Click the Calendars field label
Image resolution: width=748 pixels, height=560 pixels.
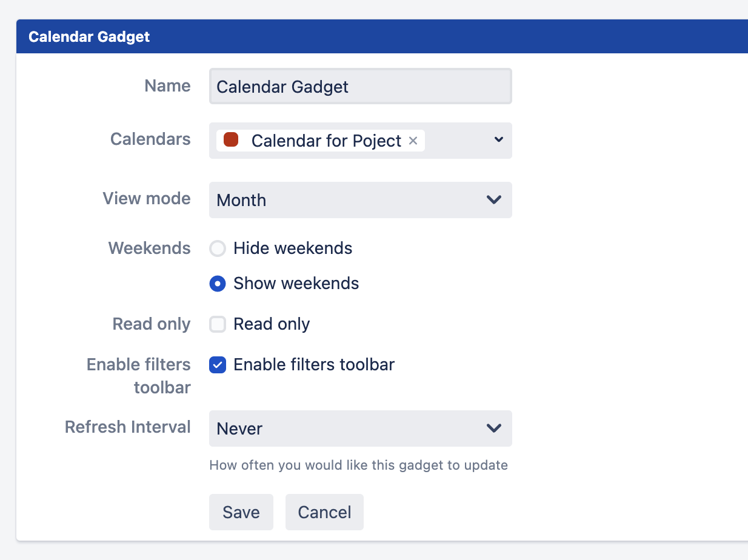point(150,139)
